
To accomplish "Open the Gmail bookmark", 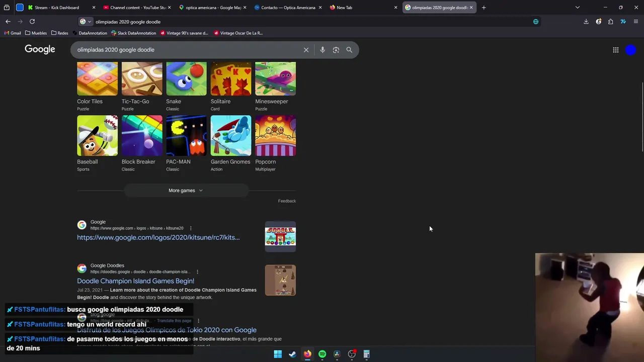I will tap(13, 33).
